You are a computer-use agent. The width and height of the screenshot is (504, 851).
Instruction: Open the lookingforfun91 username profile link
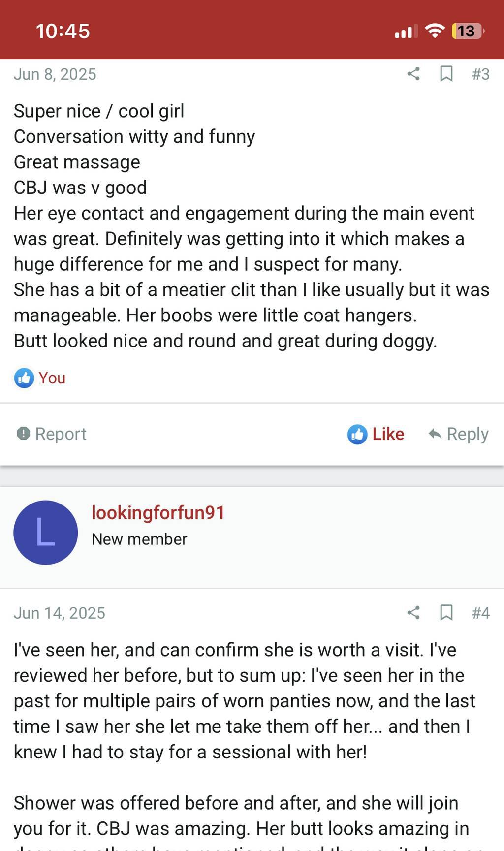click(158, 513)
